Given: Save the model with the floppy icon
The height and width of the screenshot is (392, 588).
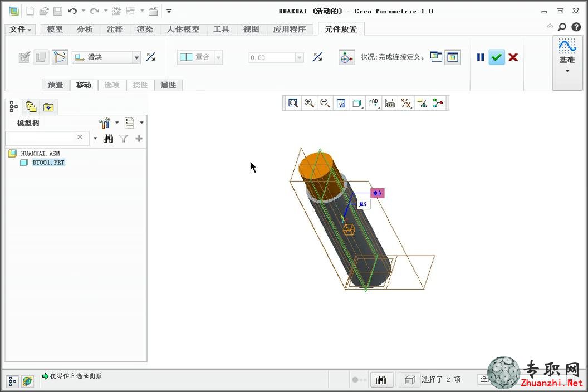Looking at the screenshot, I should [x=58, y=11].
